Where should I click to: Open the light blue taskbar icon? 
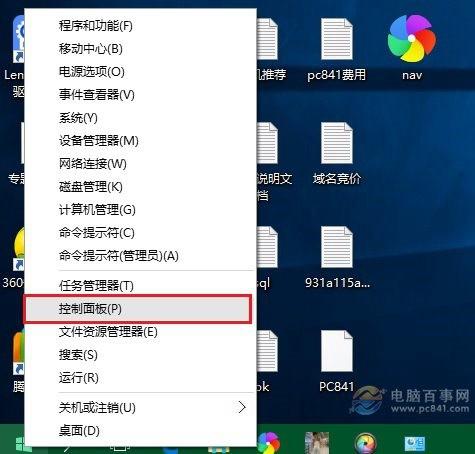[x=415, y=444]
